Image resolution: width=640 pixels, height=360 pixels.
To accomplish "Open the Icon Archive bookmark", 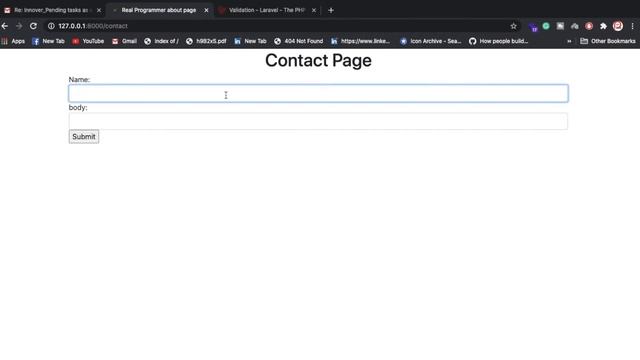I will pyautogui.click(x=431, y=41).
